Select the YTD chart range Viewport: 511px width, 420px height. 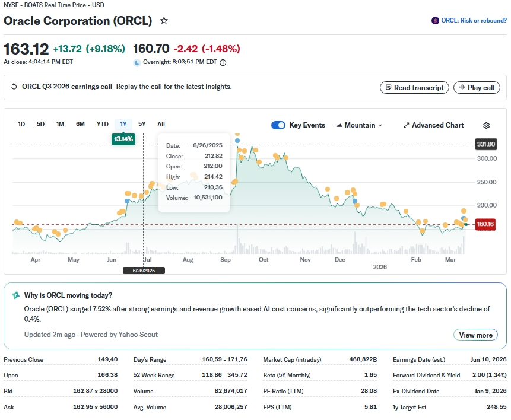[x=102, y=124]
